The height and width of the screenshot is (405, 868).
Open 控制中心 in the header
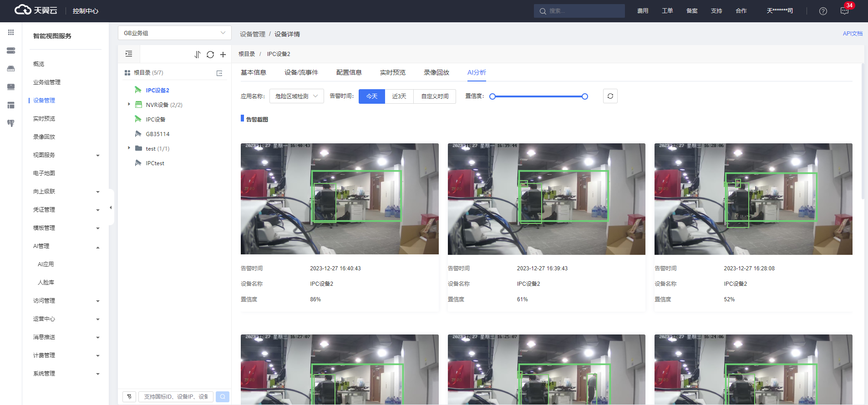tap(86, 11)
